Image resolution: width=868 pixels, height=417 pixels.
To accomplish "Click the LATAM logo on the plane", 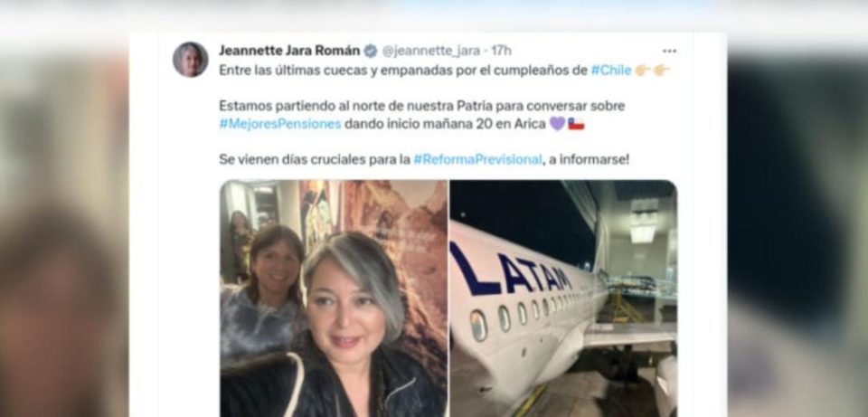I will point(509,271).
